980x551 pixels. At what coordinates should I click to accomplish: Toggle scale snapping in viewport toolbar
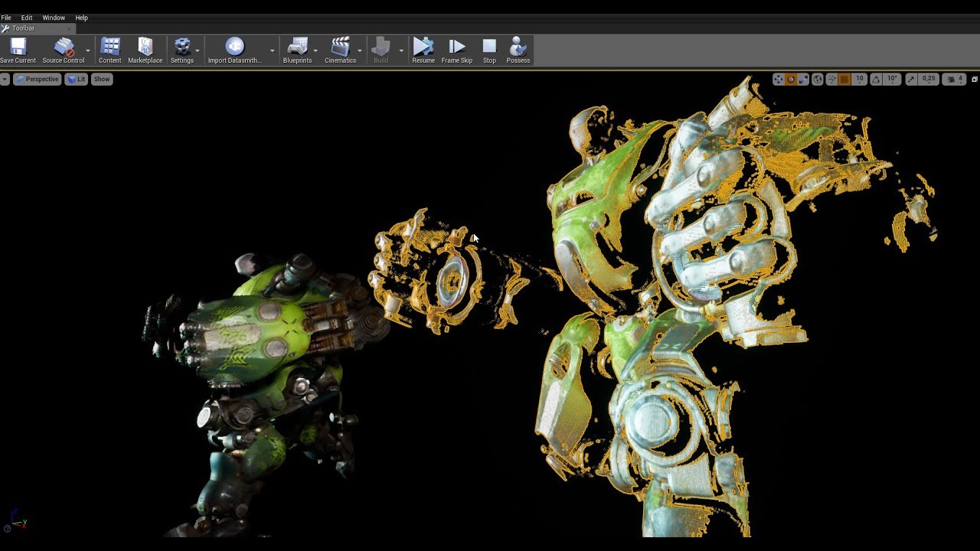tap(911, 79)
